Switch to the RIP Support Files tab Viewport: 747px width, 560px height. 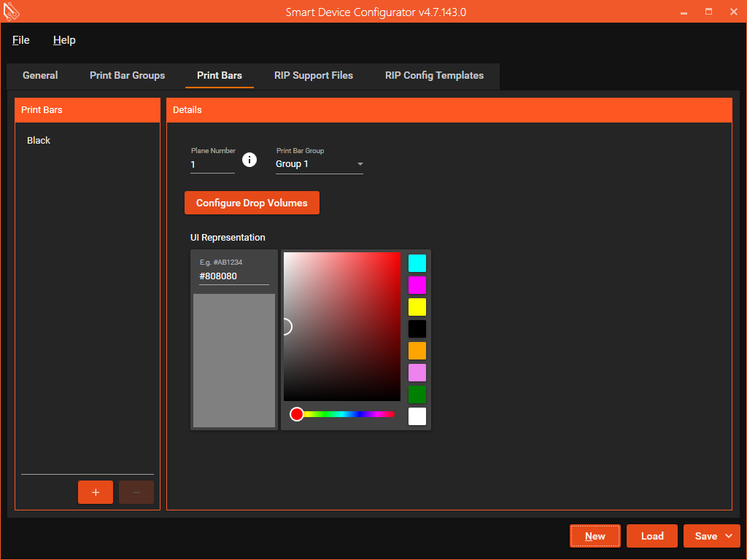tap(314, 75)
